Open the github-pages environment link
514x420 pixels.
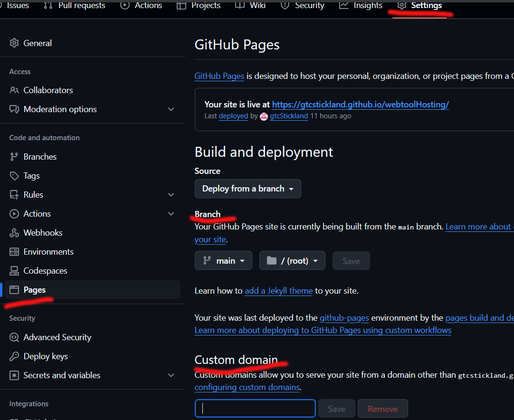point(344,318)
